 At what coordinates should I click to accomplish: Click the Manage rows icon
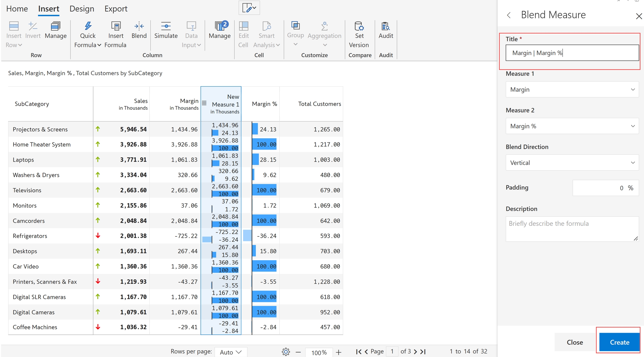tap(56, 26)
